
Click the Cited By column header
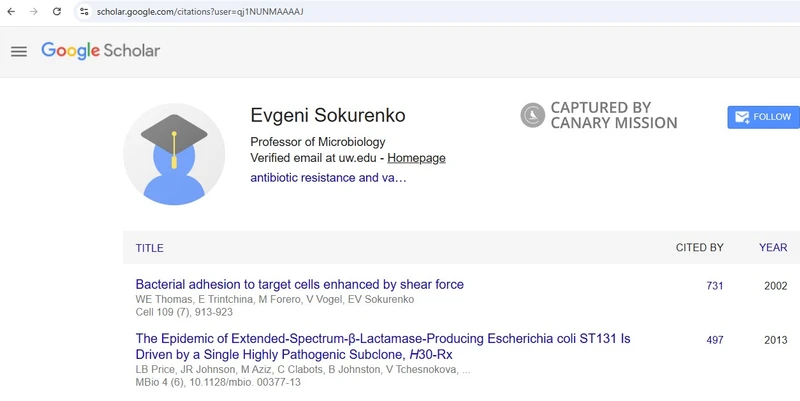pos(699,247)
